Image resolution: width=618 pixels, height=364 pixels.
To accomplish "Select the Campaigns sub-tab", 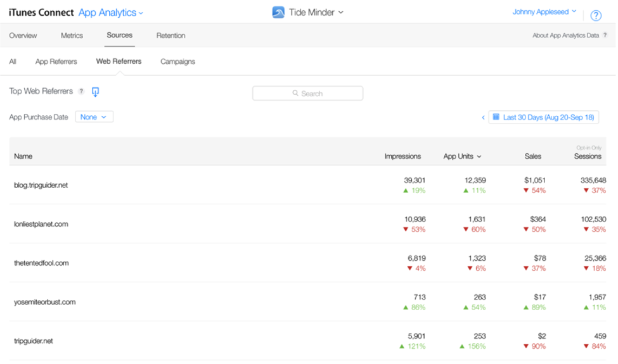I will click(177, 61).
